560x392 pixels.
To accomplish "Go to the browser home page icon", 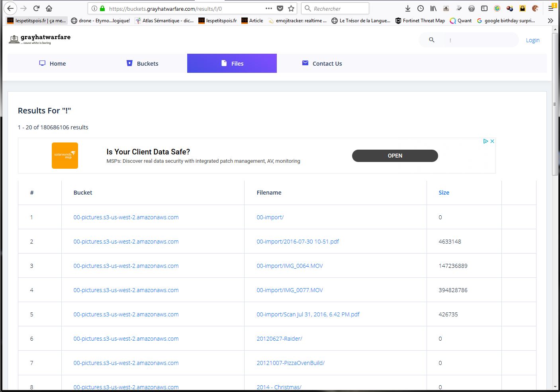I will [x=49, y=8].
